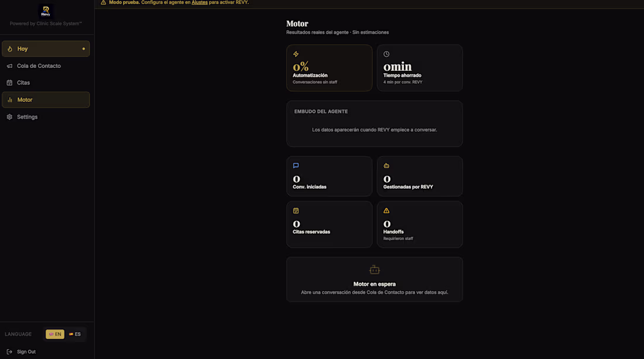Click the lightning bolt icon on the Automatización card
Screen dimensions: 644x359
point(296,54)
